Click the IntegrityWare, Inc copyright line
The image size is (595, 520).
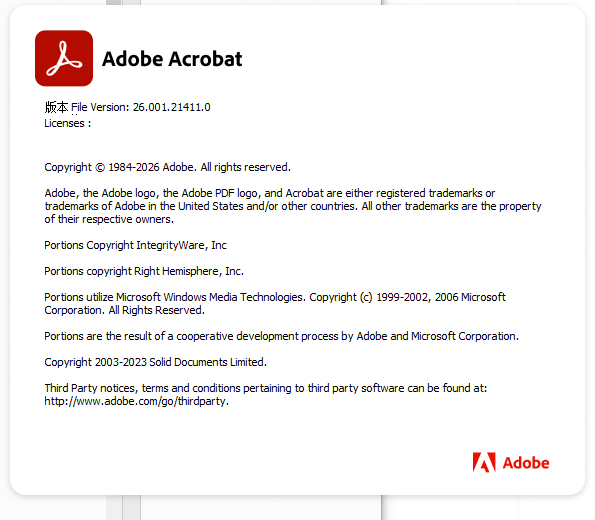[x=135, y=245]
